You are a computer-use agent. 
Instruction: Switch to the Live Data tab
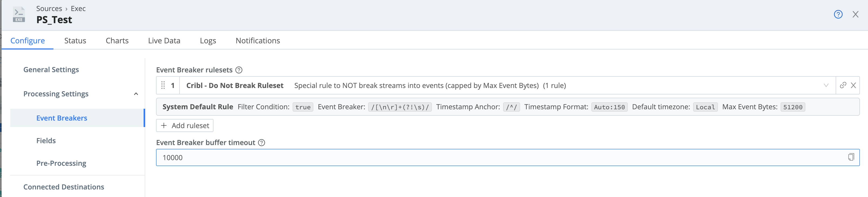point(164,40)
